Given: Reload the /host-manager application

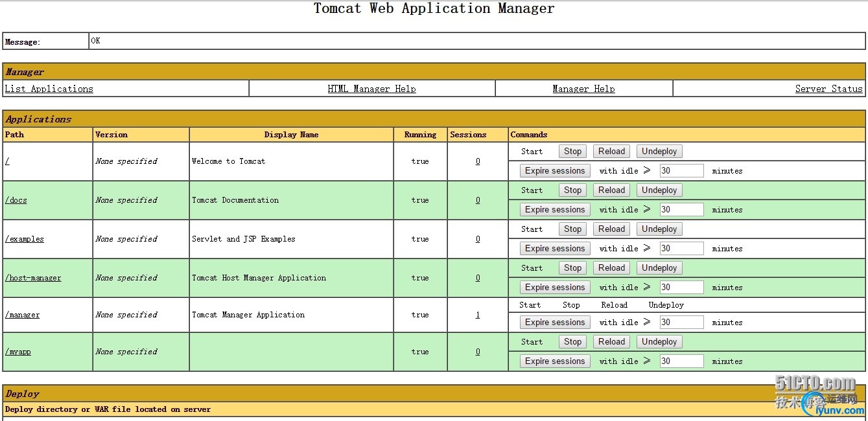Looking at the screenshot, I should coord(612,268).
